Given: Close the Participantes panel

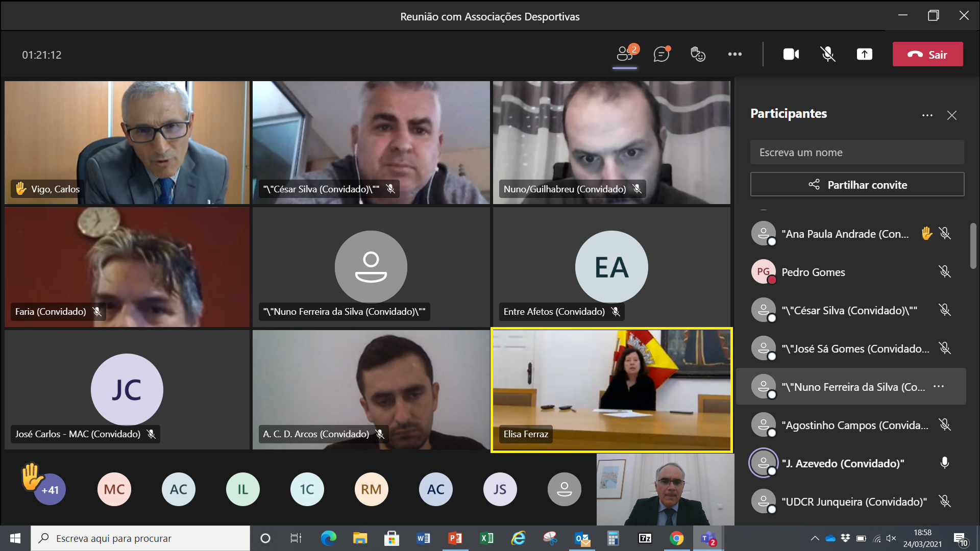Looking at the screenshot, I should [952, 115].
